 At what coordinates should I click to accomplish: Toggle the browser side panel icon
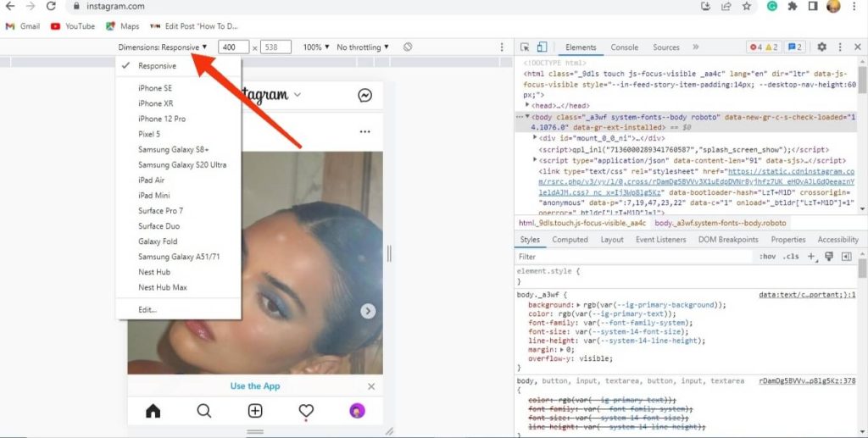[x=813, y=6]
